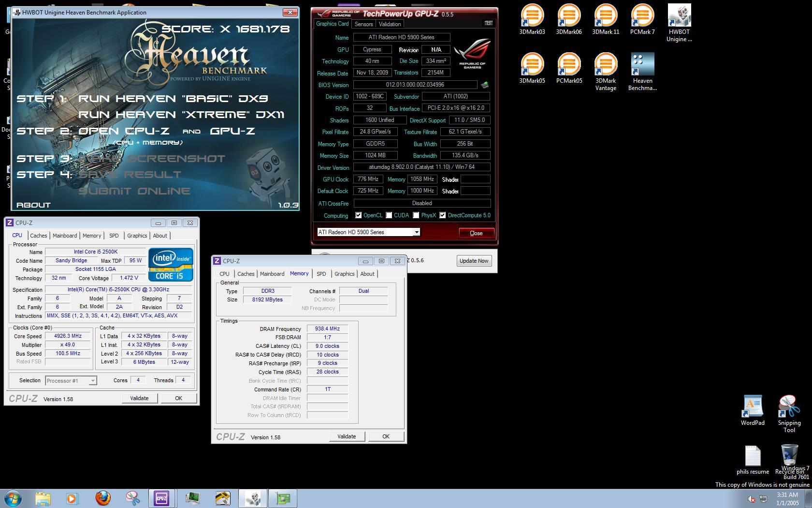Click the GPU-Z screenshot camera icon
Screen dimensions: 812x508
tap(489, 23)
